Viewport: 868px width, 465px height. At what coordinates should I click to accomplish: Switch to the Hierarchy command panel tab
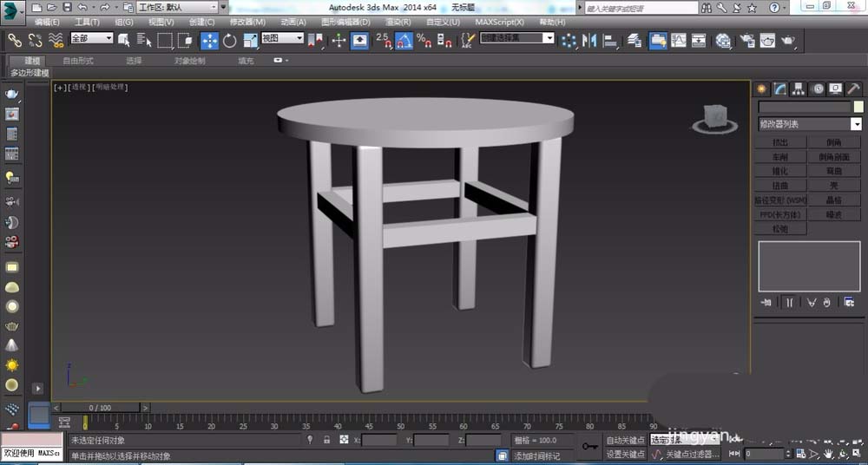click(799, 89)
